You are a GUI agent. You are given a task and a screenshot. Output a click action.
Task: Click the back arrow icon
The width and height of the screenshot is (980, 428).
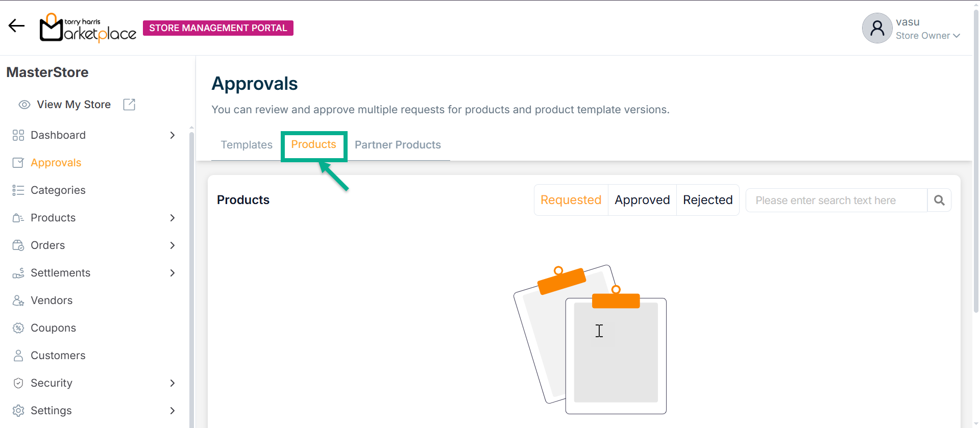16,26
